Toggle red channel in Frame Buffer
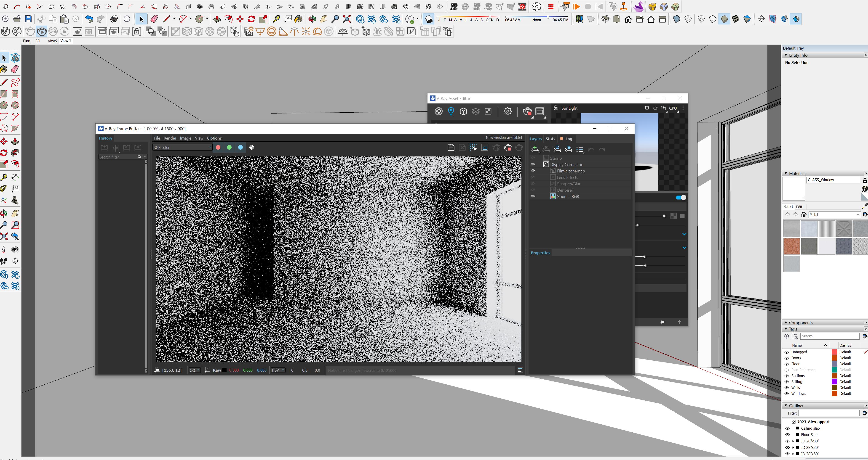Screen dimensions: 868x460 click(218, 148)
